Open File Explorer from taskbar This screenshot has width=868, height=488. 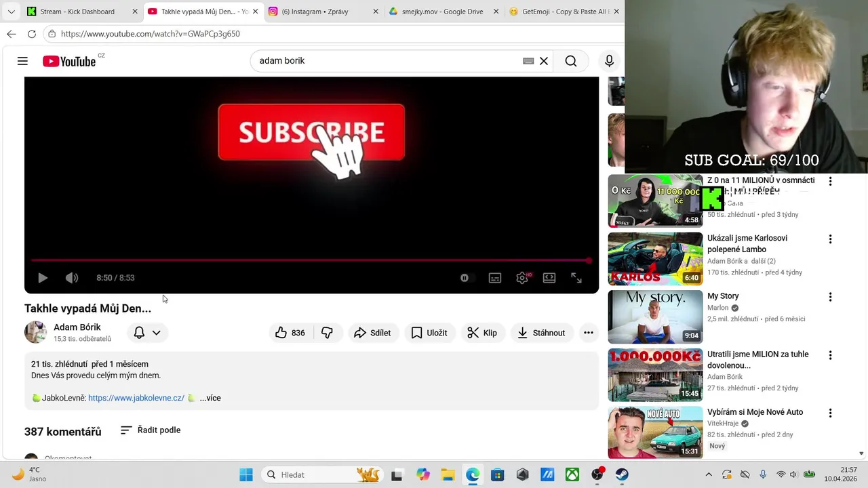[x=448, y=474]
